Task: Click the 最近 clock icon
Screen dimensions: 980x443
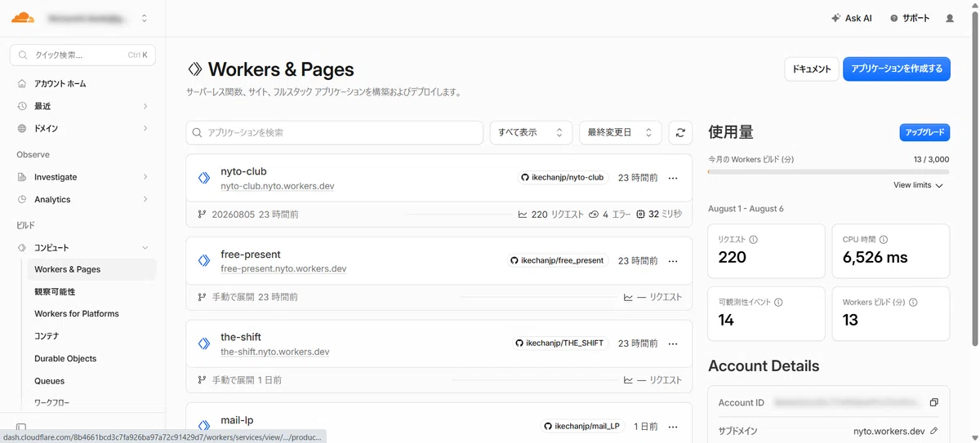Action: 22,106
